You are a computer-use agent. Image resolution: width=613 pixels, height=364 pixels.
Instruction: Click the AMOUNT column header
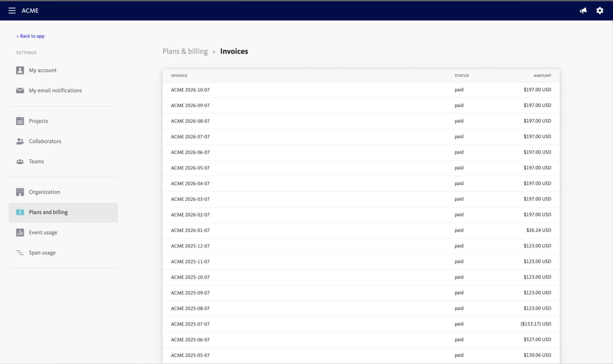click(542, 76)
